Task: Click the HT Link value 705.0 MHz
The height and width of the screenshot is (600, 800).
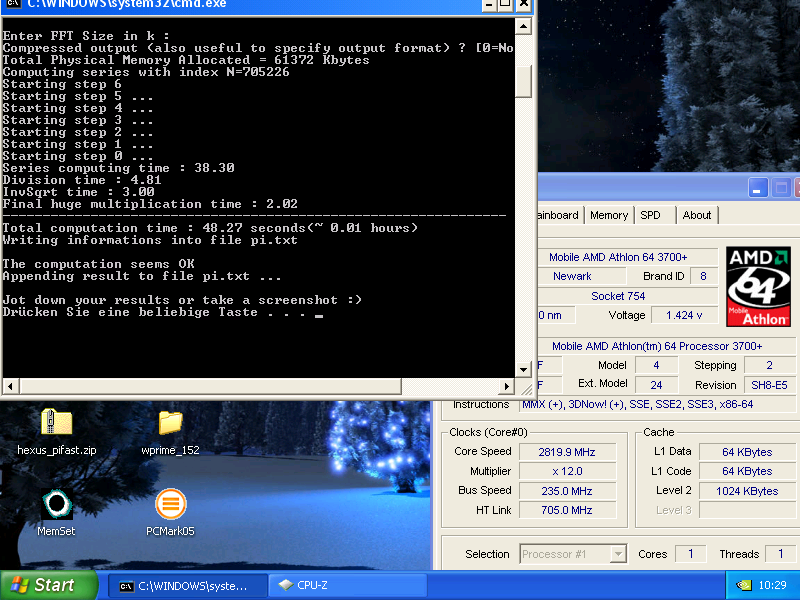Action: pos(567,510)
